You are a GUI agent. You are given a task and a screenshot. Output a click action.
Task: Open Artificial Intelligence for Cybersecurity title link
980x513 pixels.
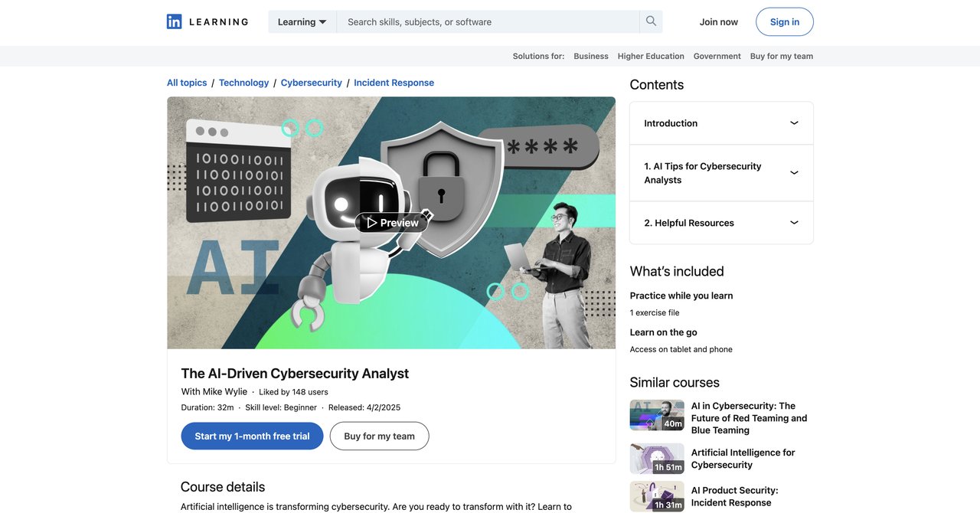(x=743, y=459)
